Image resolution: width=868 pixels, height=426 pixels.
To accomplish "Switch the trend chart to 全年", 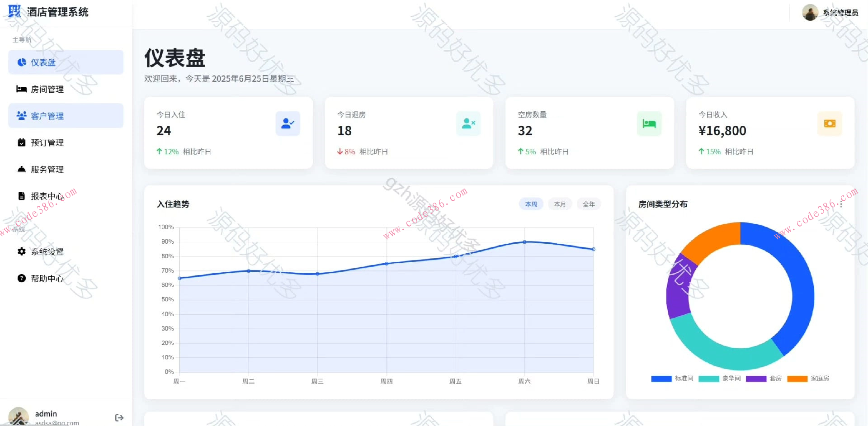I will tap(589, 204).
